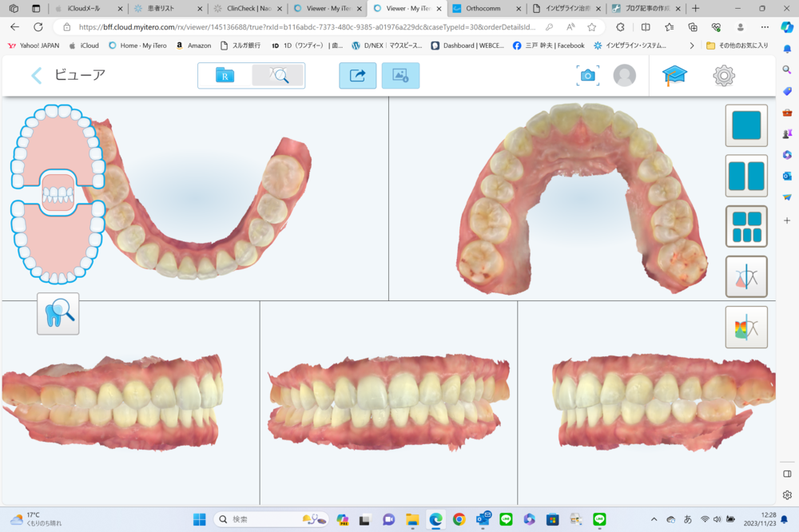Open the tooth magnifier review tool
799x532 pixels.
point(58,313)
